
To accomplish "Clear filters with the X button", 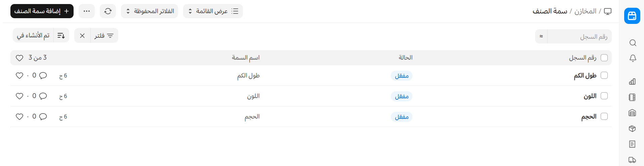I will 82,35.
